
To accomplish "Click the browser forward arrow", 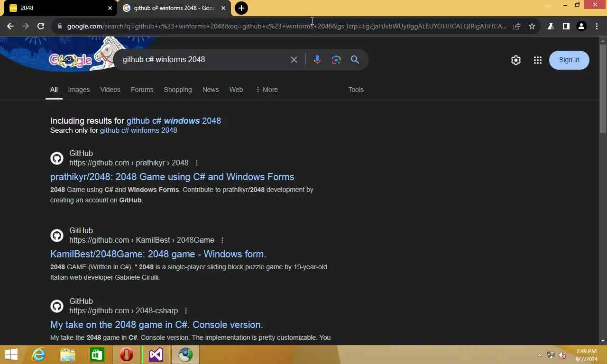I will (26, 26).
